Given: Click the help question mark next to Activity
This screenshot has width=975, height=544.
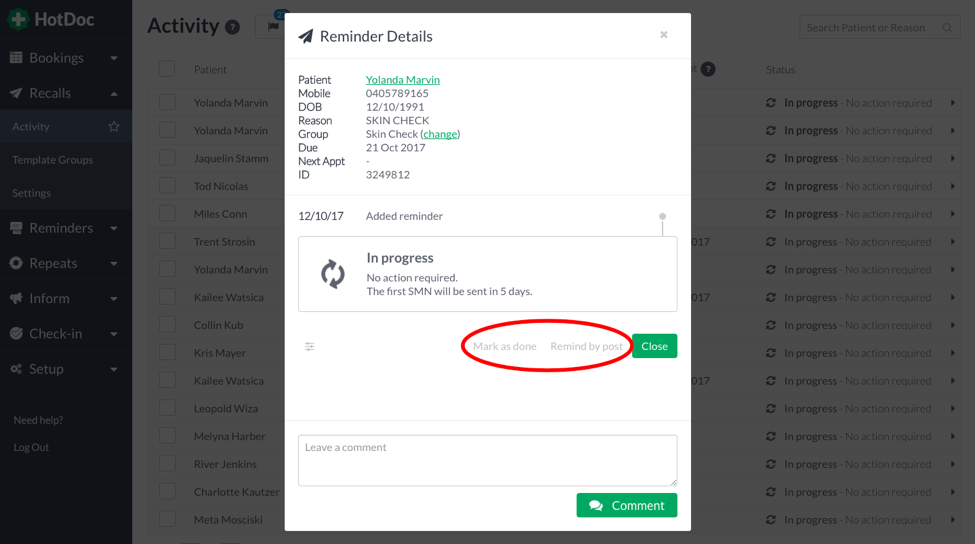Looking at the screenshot, I should [x=233, y=27].
